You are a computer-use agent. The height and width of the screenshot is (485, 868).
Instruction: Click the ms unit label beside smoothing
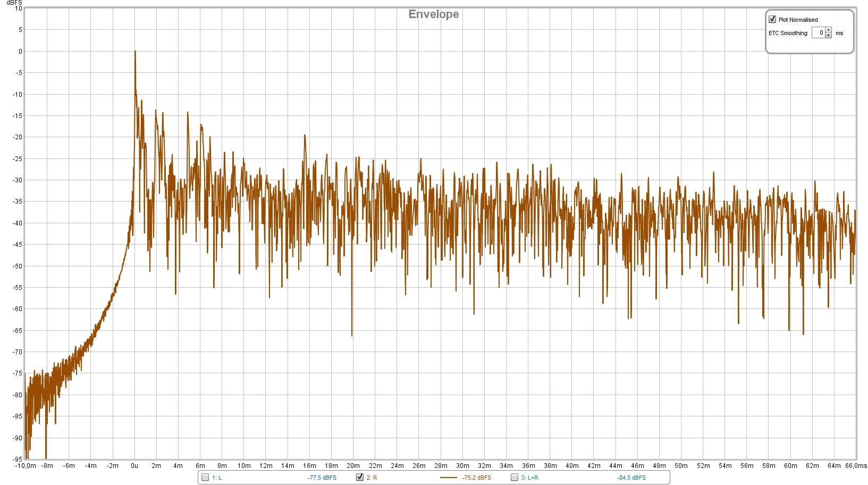(839, 33)
